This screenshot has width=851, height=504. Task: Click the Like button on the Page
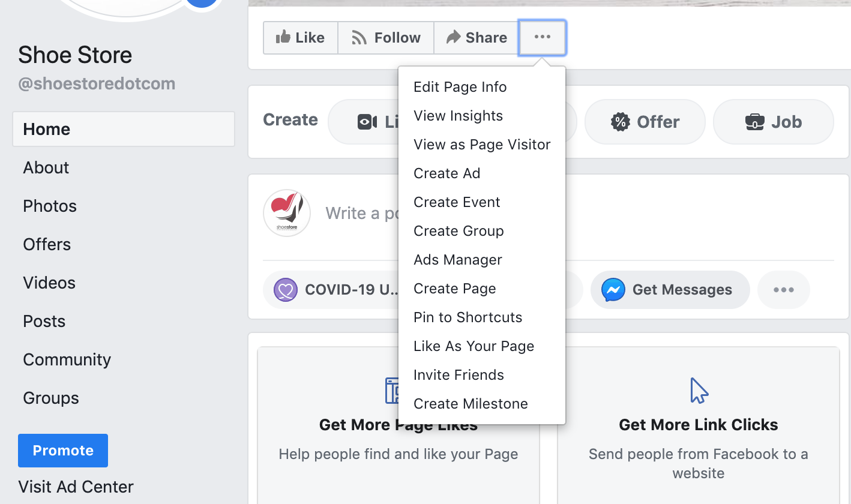coord(301,38)
